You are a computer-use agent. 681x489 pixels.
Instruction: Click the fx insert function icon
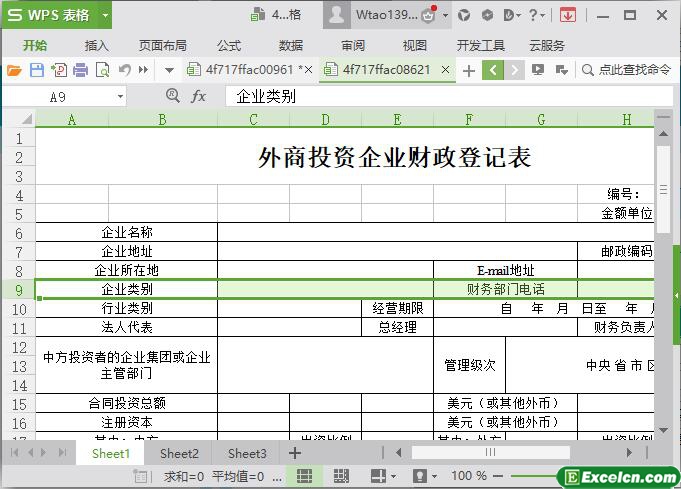point(198,96)
